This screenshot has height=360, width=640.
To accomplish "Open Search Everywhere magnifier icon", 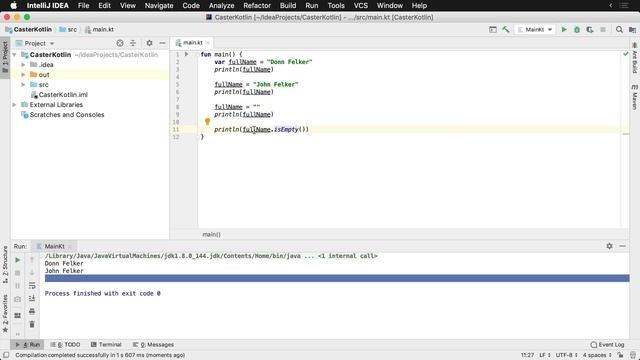I will [x=619, y=29].
